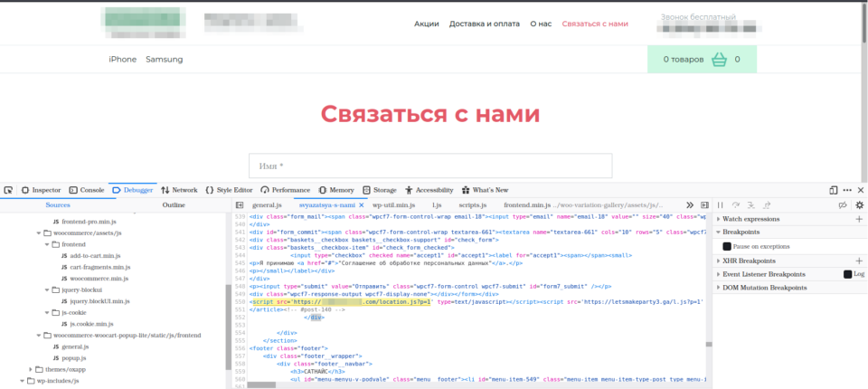
Task: Toggle the event listener Log checkbox
Action: [x=847, y=273]
